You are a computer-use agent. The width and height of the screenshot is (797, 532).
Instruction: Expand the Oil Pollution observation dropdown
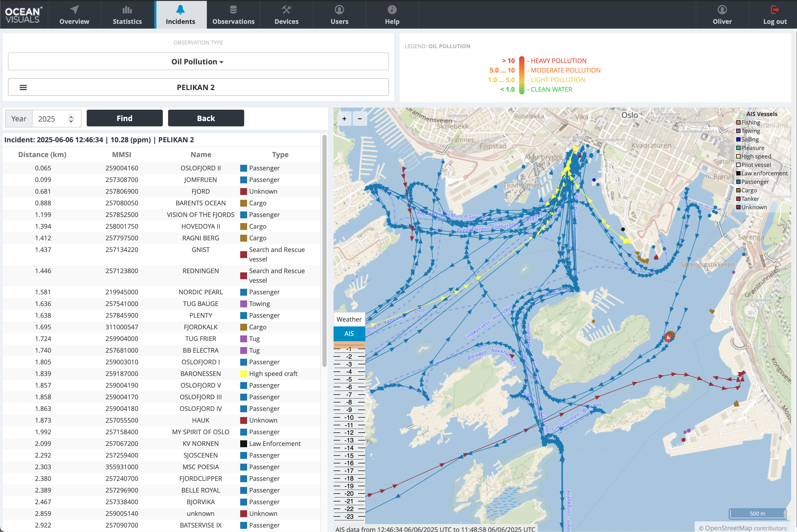coord(198,62)
